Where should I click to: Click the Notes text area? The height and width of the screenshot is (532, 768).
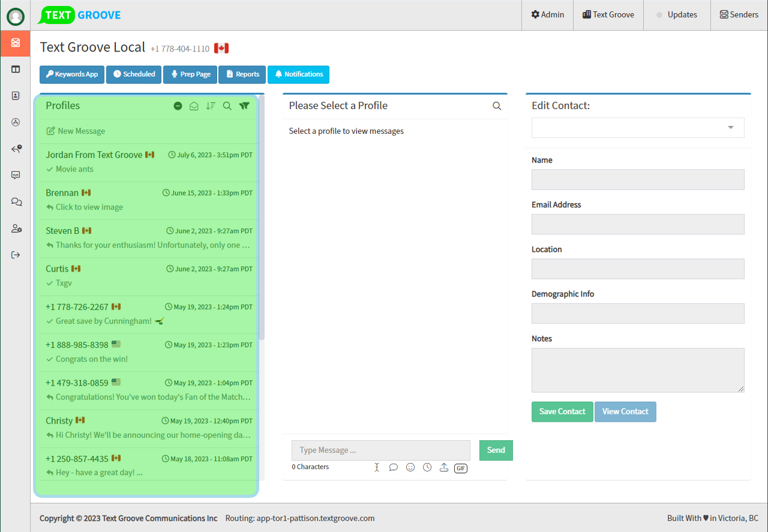pyautogui.click(x=638, y=370)
